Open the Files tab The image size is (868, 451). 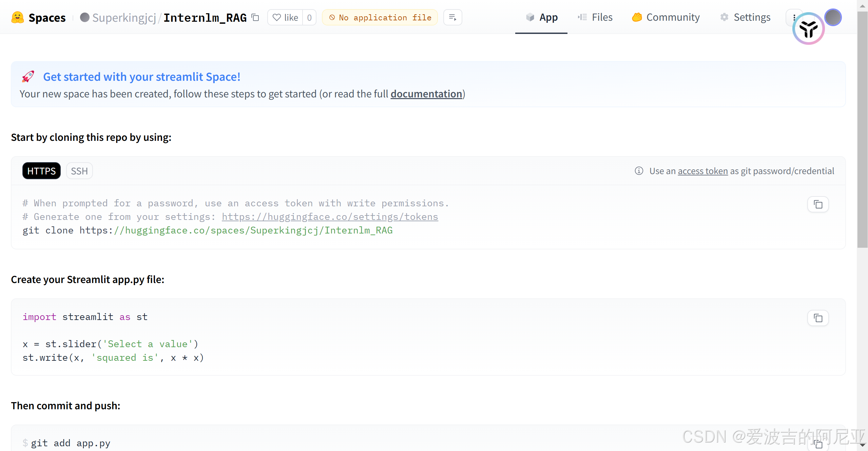tap(595, 17)
